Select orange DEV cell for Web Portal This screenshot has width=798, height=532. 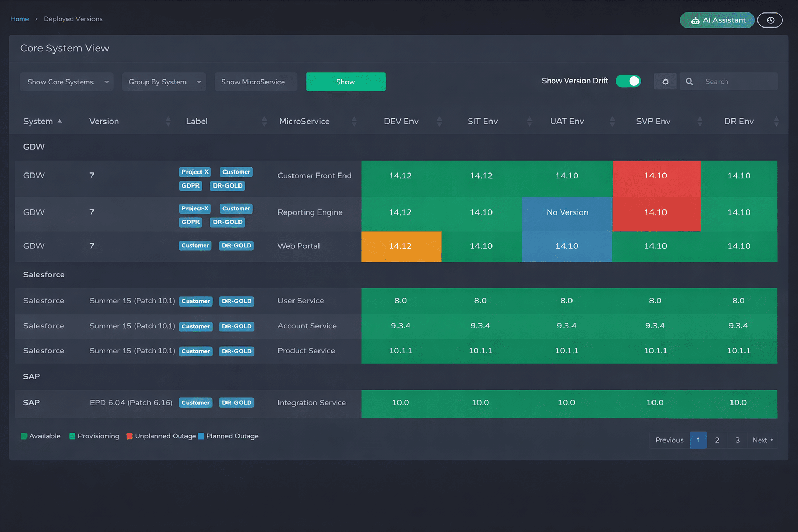tap(401, 246)
